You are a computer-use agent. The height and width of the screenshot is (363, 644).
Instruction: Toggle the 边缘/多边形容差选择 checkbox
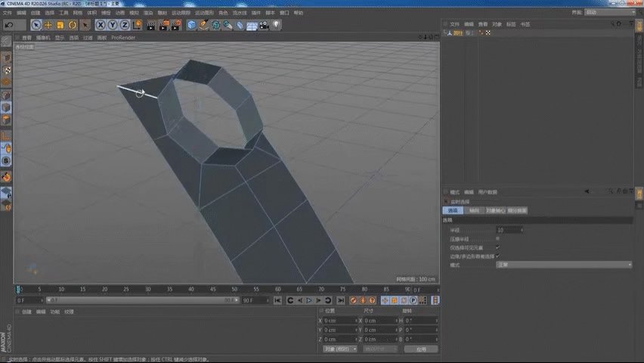click(x=497, y=256)
